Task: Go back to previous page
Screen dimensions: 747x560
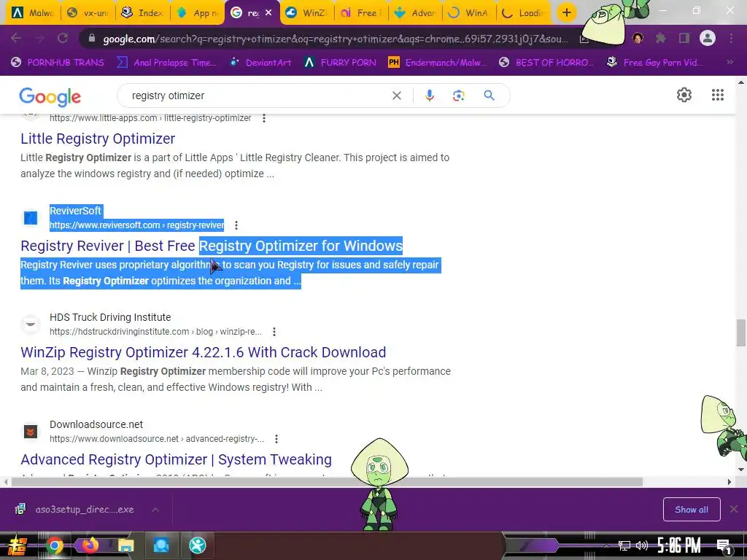Action: 16,38
